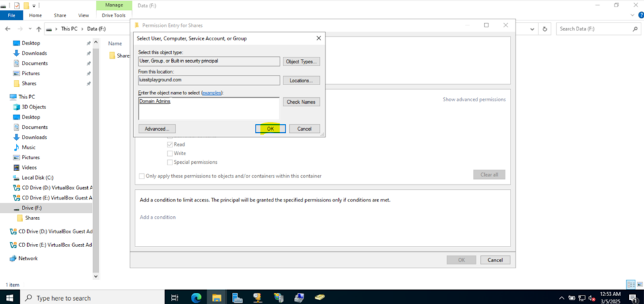
Task: Click pin icon next to Documents
Action: [89, 63]
